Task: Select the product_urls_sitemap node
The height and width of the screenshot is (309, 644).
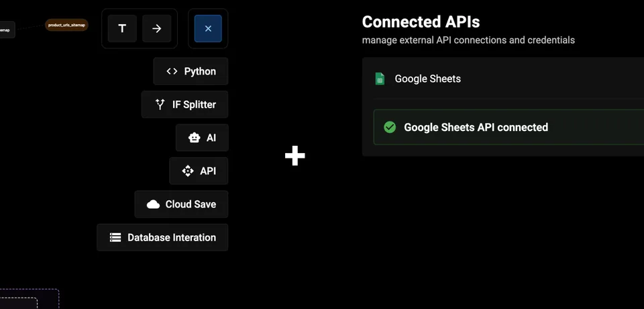Action: 66,25
